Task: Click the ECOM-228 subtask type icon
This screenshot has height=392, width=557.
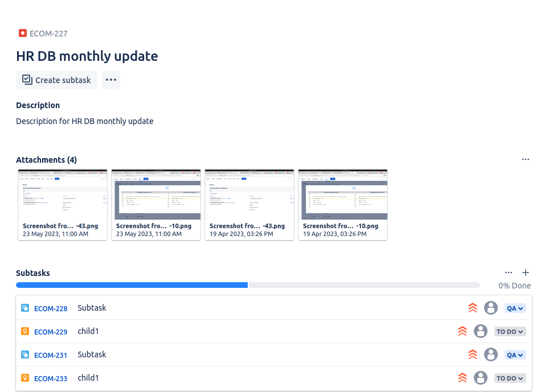Action: [x=25, y=308]
